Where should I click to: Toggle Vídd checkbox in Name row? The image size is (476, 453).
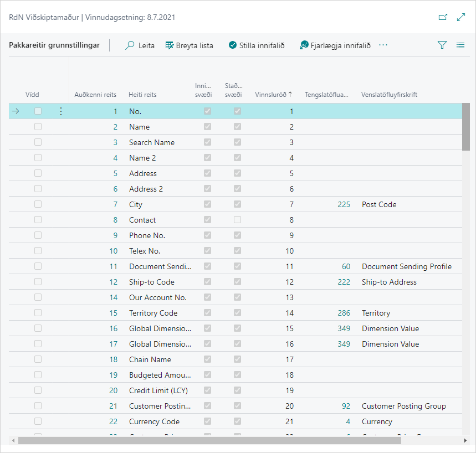point(38,127)
